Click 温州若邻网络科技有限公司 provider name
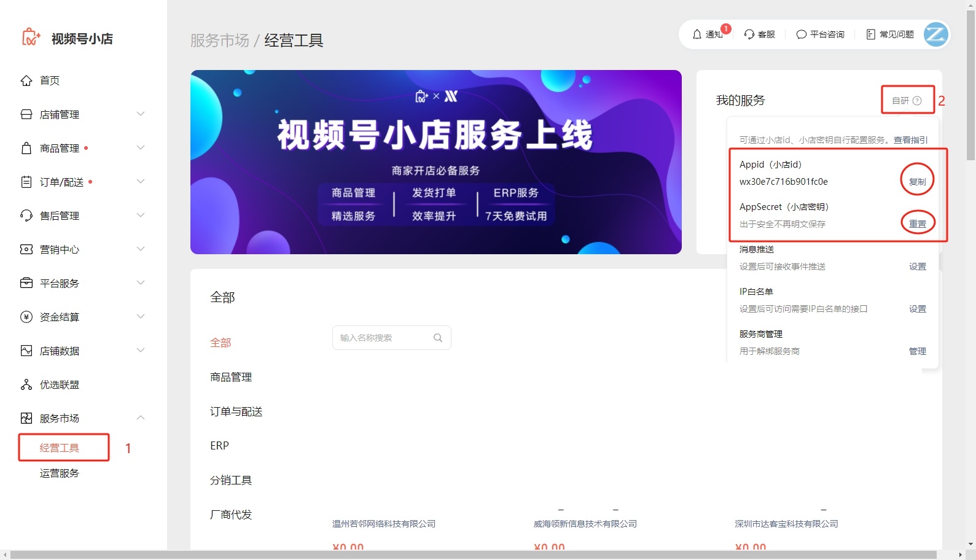The image size is (976, 560). pos(384,524)
